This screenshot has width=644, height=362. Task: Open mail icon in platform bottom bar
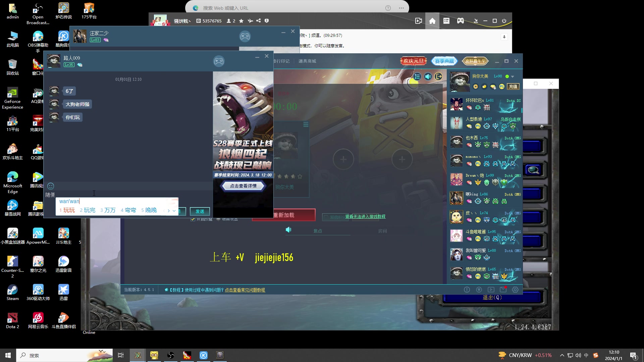click(x=503, y=290)
